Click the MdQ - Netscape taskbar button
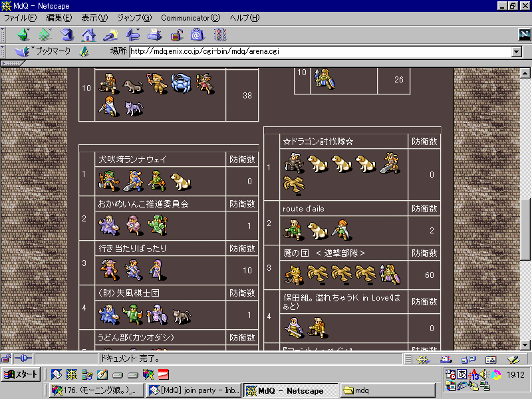This screenshot has width=532, height=399. tap(291, 390)
